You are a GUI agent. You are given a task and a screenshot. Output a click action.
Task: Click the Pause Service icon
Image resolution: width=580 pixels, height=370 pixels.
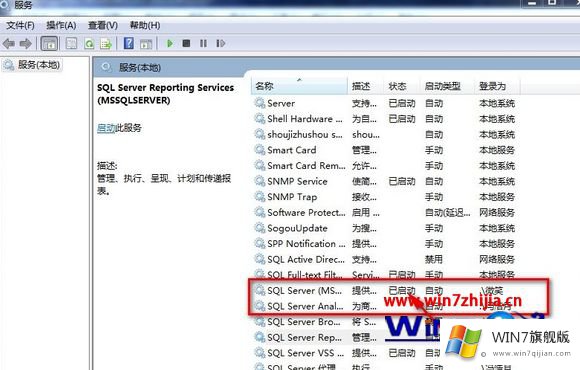coord(203,43)
